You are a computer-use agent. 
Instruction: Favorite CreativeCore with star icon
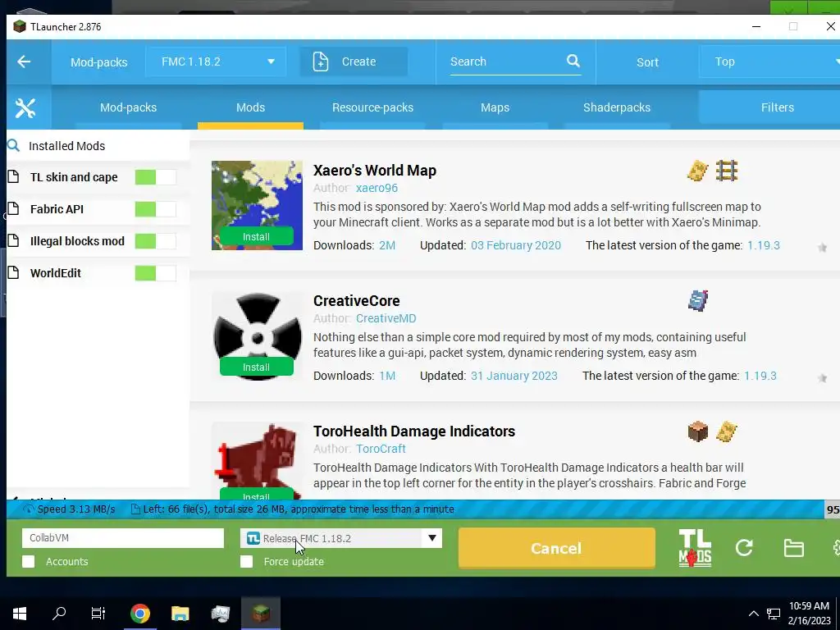tap(822, 378)
